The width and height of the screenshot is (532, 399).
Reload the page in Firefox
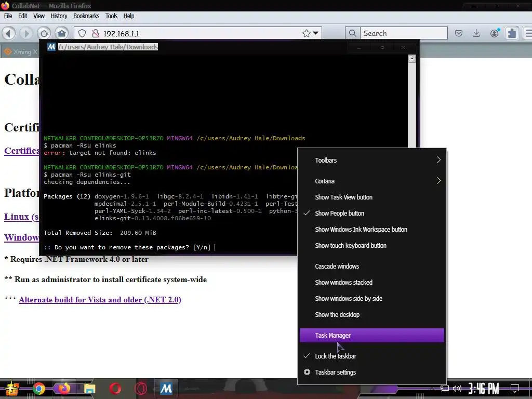tap(44, 33)
